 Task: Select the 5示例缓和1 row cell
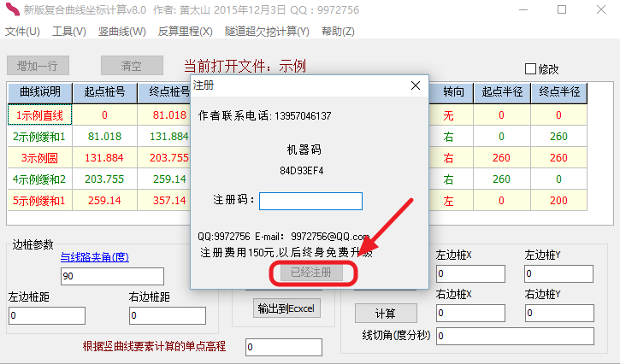40,201
